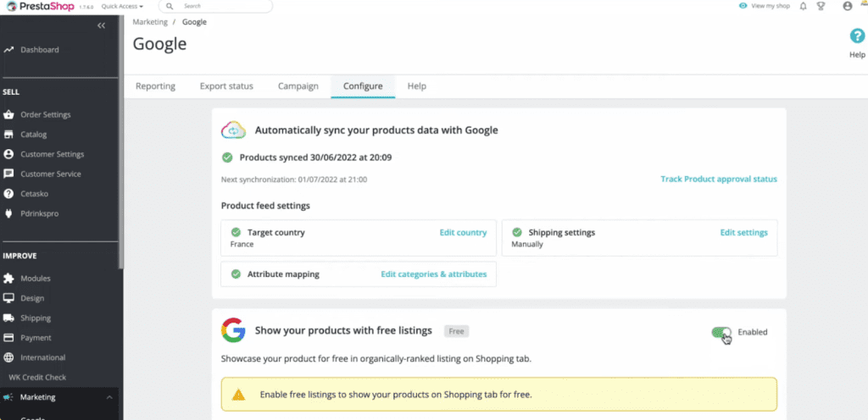Open the user account avatar icon
The image size is (868, 420).
point(847,6)
